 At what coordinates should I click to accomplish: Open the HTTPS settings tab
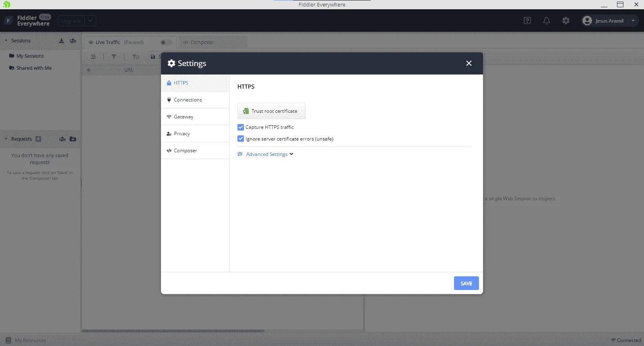[x=195, y=83]
